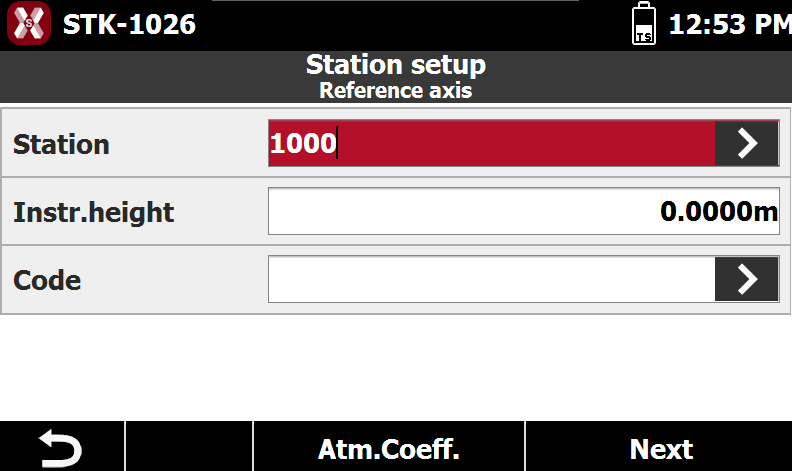Click the blank button beside the back arrow

pos(189,447)
